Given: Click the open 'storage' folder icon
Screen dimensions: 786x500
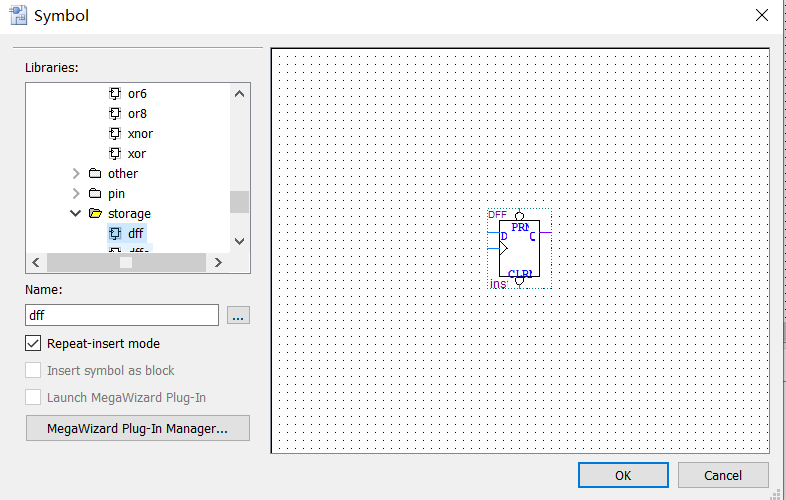Looking at the screenshot, I should (95, 214).
